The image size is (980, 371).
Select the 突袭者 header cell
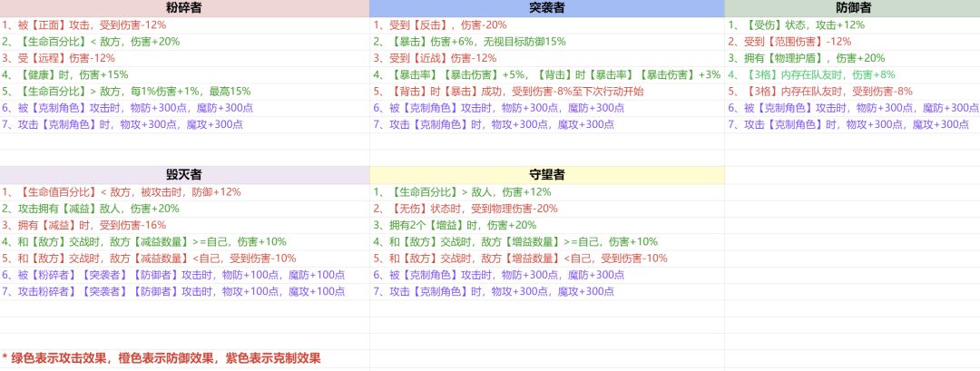(547, 8)
